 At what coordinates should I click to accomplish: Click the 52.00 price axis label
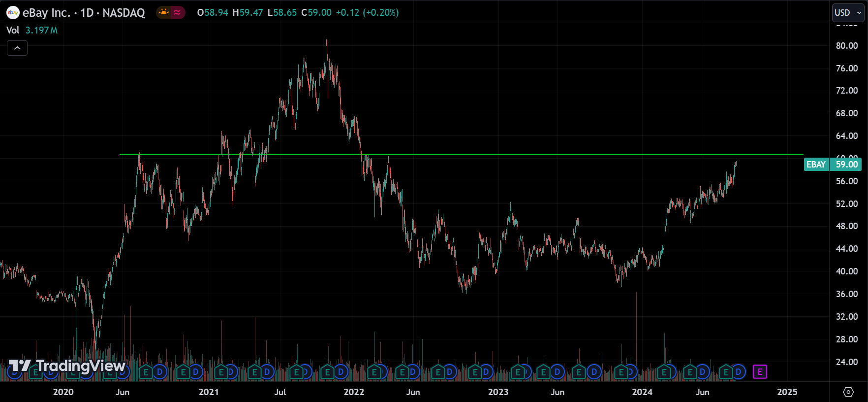(x=847, y=204)
